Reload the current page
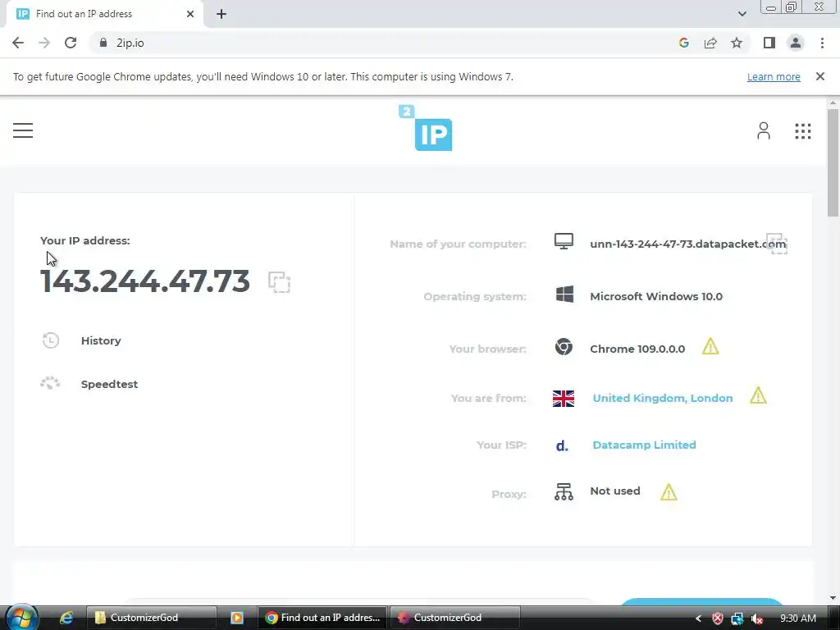This screenshot has width=840, height=630. pos(71,43)
